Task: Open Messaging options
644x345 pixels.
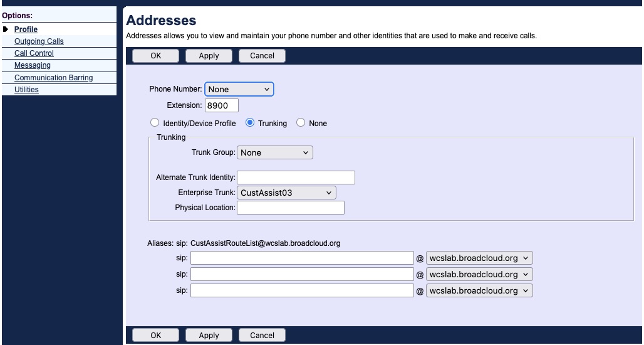Action: click(33, 65)
